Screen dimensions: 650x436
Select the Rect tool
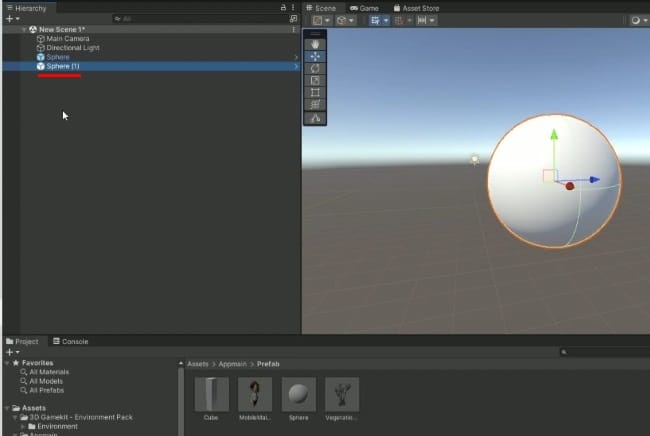(315, 92)
